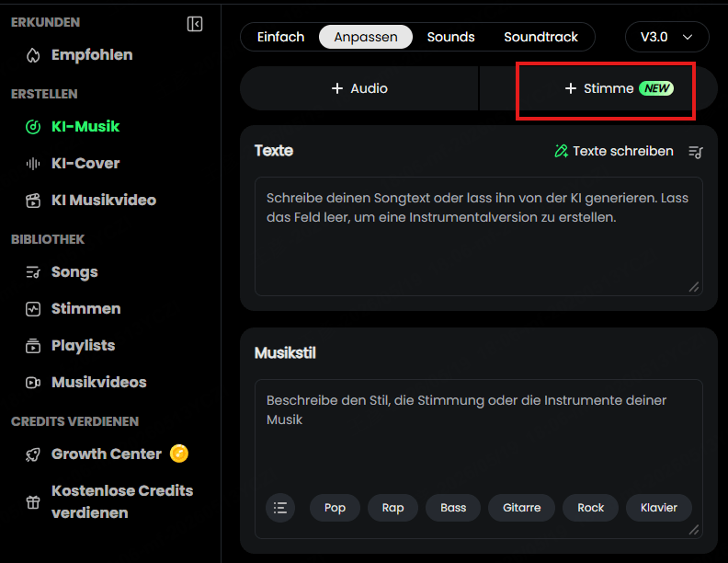Image resolution: width=728 pixels, height=563 pixels.
Task: Click Texte schreiben to generate lyrics
Action: 622,151
